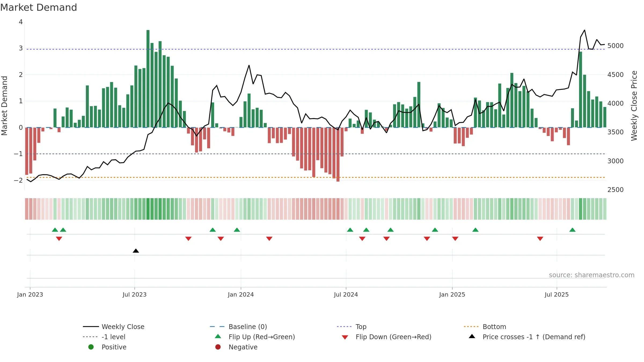This screenshot has height=362, width=644.
Task: Click the Jan 2023 x-axis label
Action: coord(30,295)
